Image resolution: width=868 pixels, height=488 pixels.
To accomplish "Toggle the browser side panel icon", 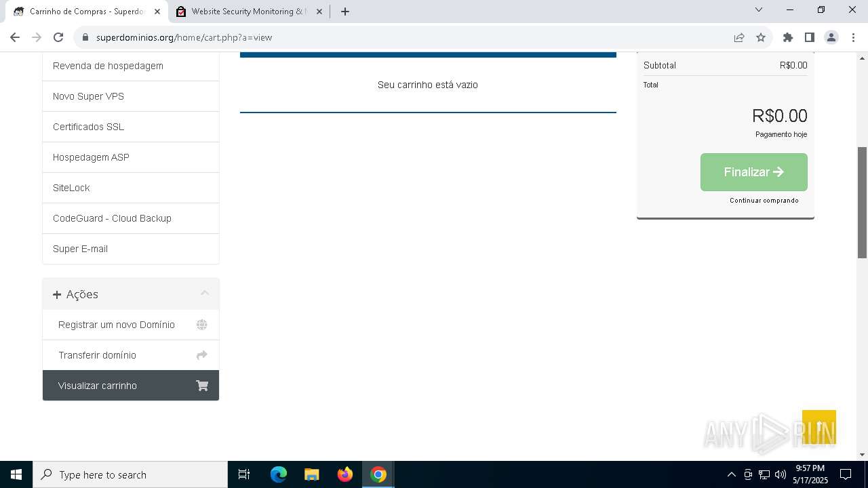I will tap(810, 37).
